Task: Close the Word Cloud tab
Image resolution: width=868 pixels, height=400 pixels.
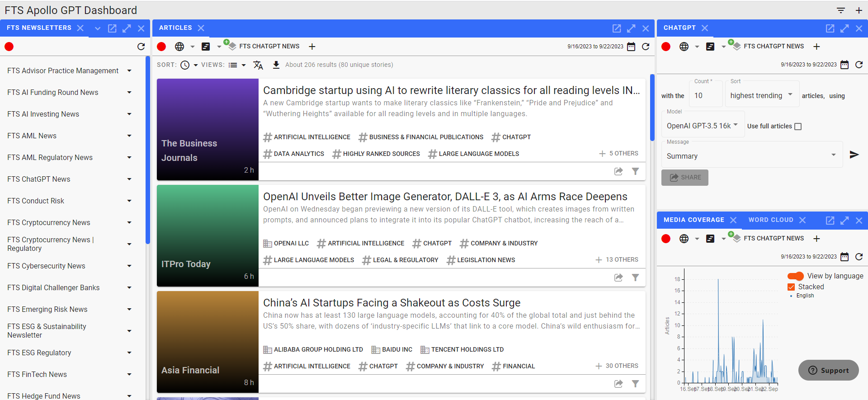Action: tap(802, 220)
